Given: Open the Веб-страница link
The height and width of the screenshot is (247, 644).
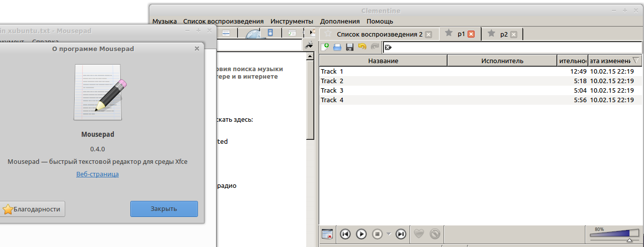Looking at the screenshot, I should (x=97, y=174).
